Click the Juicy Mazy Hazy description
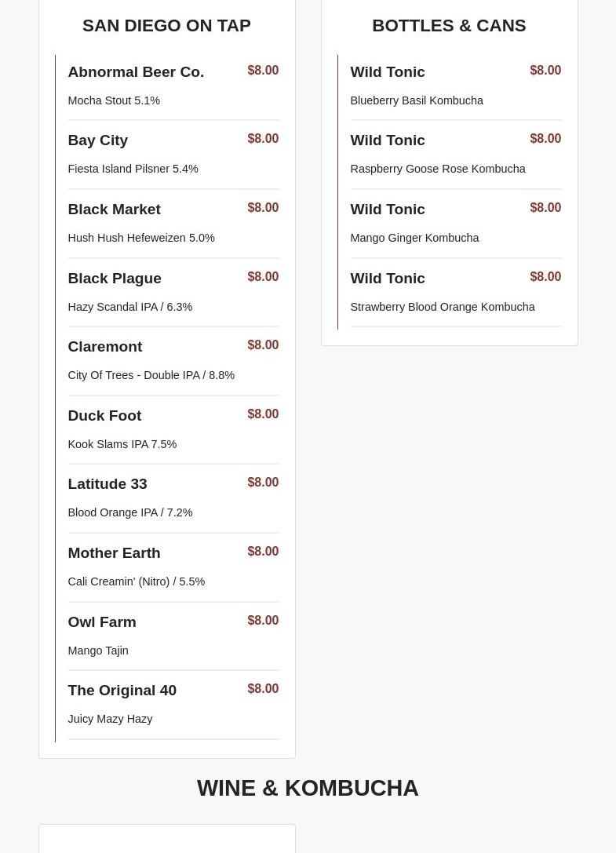 click(110, 719)
